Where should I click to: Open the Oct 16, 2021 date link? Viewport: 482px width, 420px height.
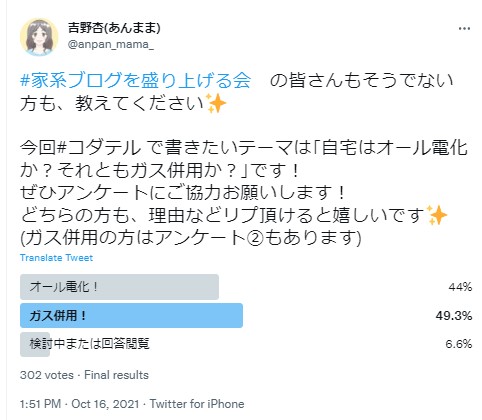[105, 404]
